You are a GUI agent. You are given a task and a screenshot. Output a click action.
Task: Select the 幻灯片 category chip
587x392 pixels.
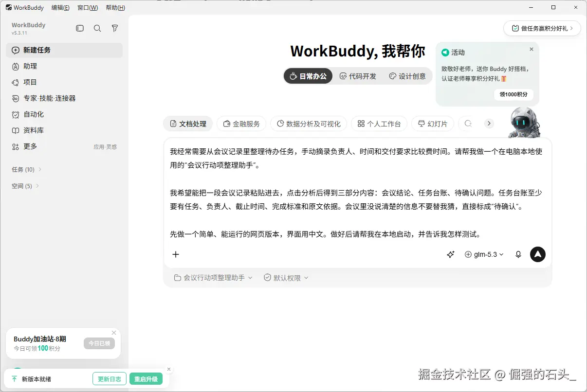pos(433,124)
